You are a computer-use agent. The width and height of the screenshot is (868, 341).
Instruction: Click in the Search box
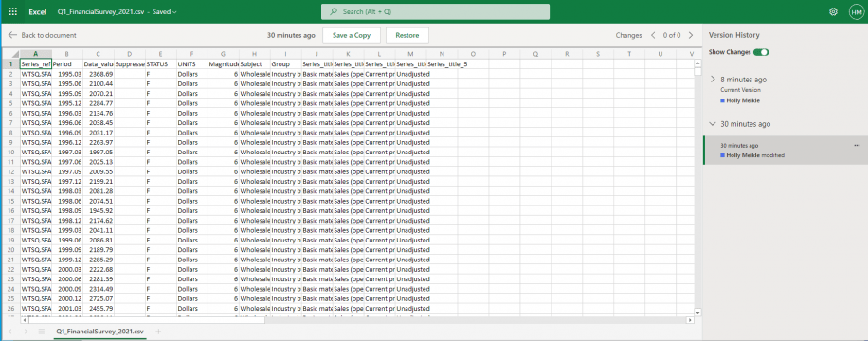click(435, 11)
